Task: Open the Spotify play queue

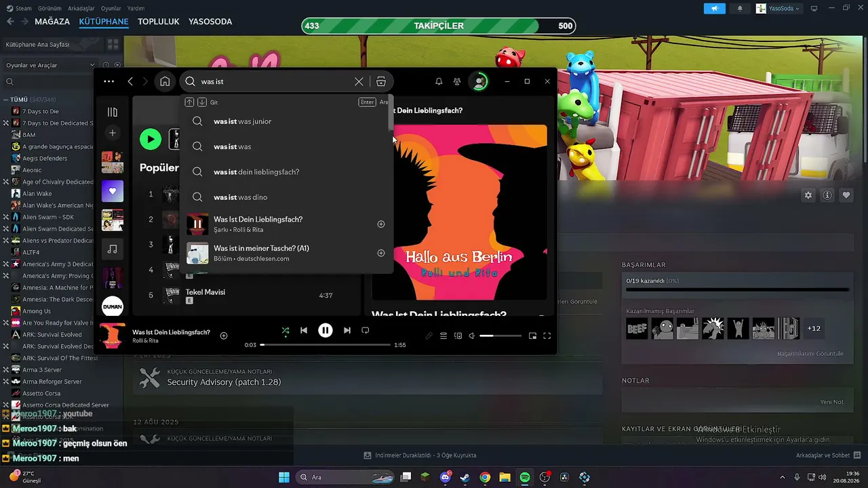Action: pos(443,335)
